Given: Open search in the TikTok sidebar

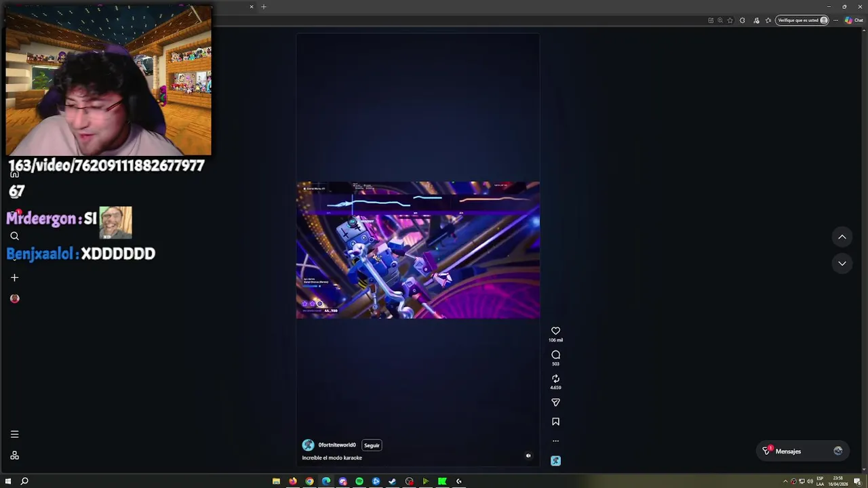Looking at the screenshot, I should point(14,236).
